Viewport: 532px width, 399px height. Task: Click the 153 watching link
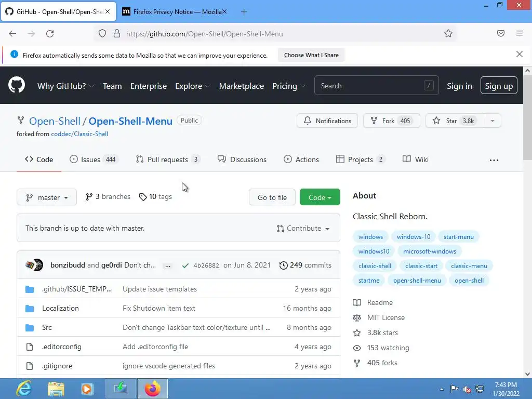[x=381, y=348]
